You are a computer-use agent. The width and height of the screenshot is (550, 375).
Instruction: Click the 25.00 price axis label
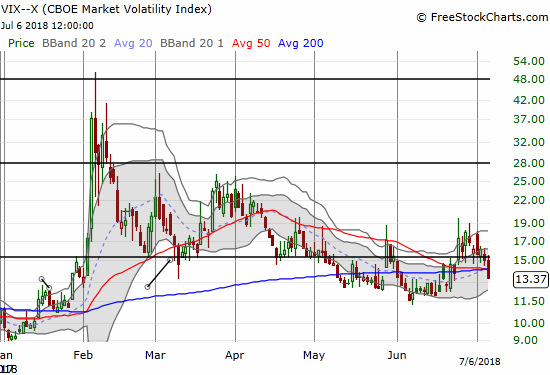(529, 181)
